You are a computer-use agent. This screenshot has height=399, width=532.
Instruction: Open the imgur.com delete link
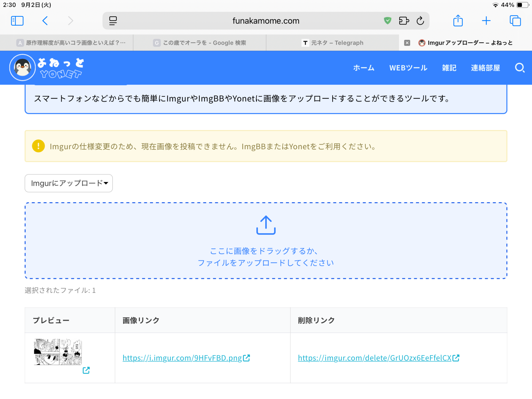tap(375, 358)
